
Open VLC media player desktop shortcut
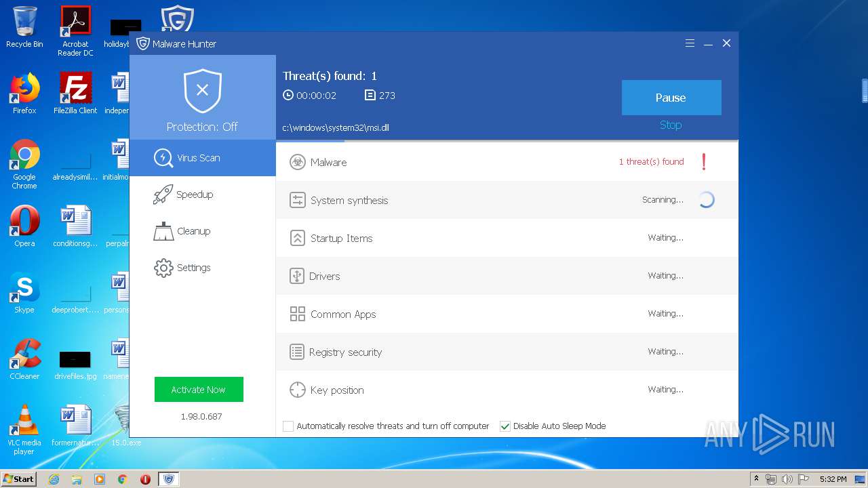(x=24, y=430)
